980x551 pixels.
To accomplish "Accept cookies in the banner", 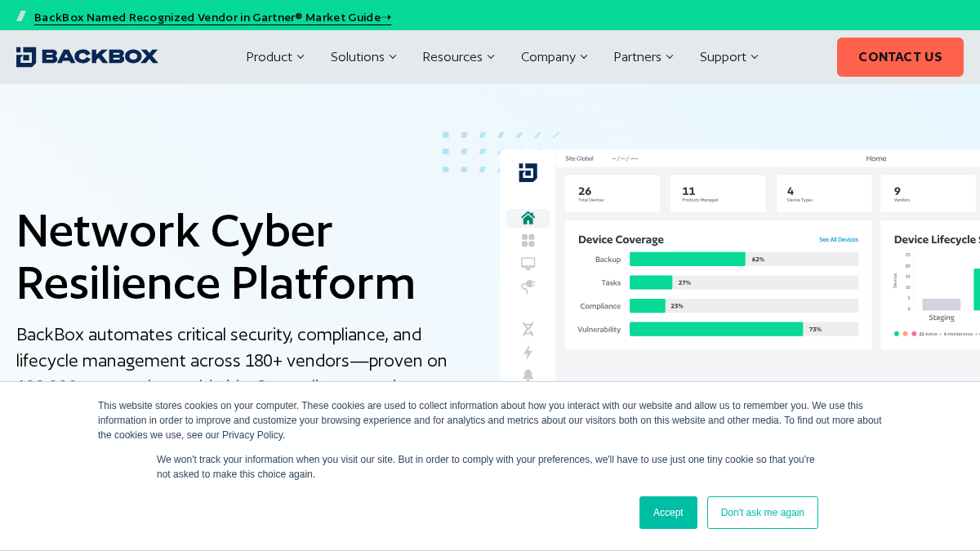I will (668, 513).
